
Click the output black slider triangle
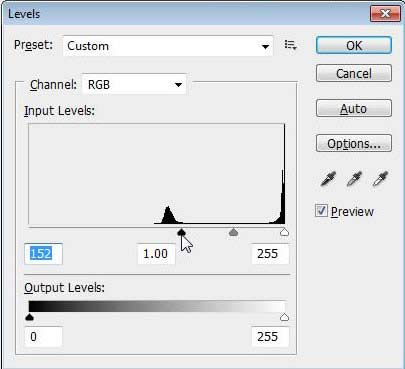click(30, 317)
